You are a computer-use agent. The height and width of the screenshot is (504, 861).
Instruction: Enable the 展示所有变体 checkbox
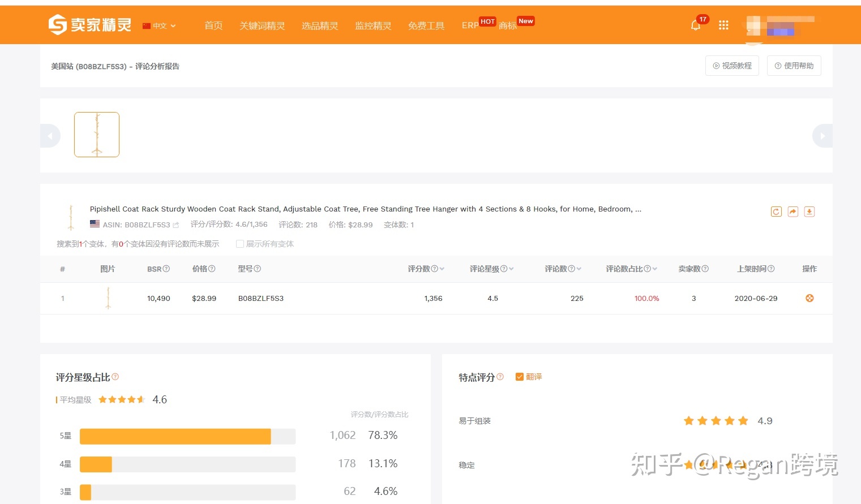[x=240, y=244]
